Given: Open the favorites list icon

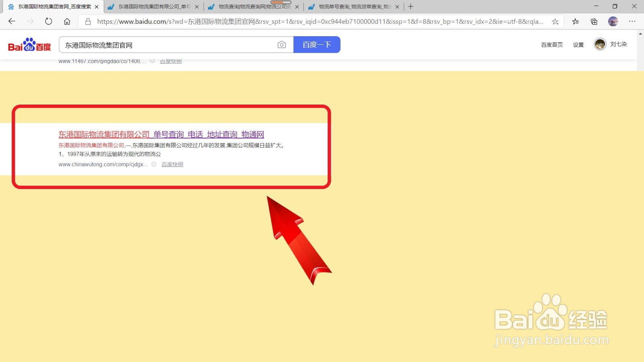Looking at the screenshot, I should pyautogui.click(x=576, y=22).
